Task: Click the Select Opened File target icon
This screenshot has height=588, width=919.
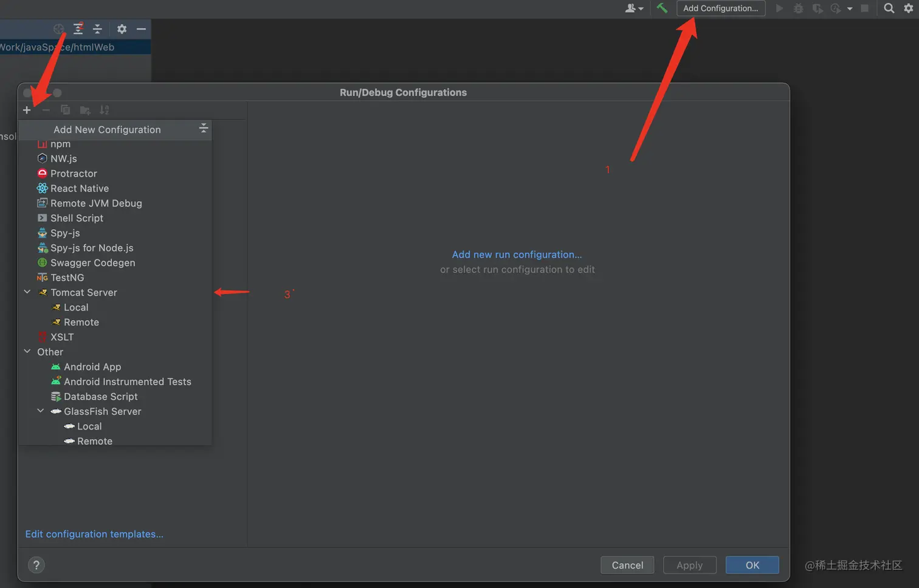Action: coord(58,29)
